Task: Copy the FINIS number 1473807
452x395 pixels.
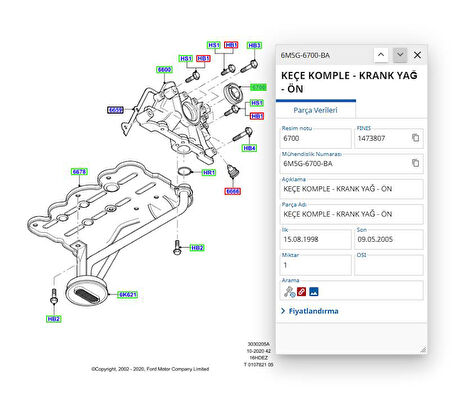Action: (x=415, y=138)
